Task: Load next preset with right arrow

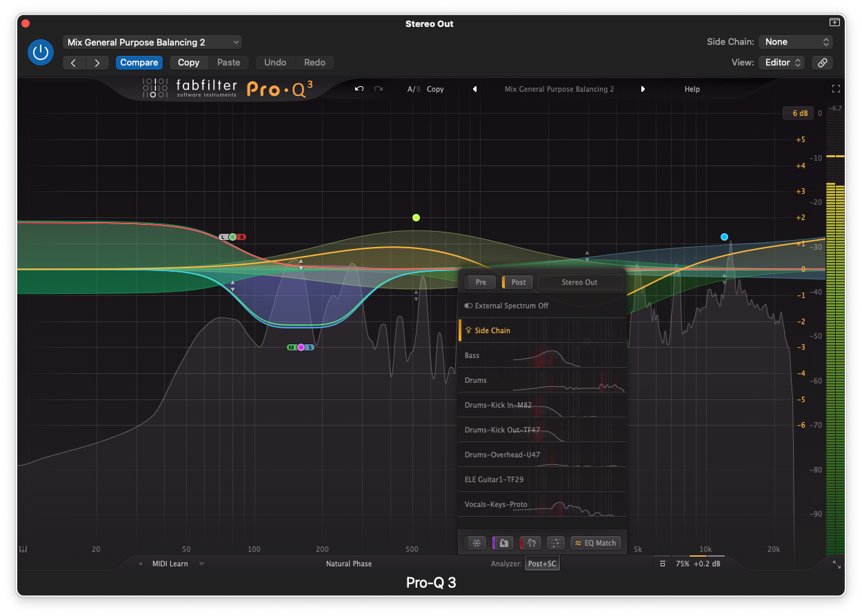Action: click(x=643, y=89)
